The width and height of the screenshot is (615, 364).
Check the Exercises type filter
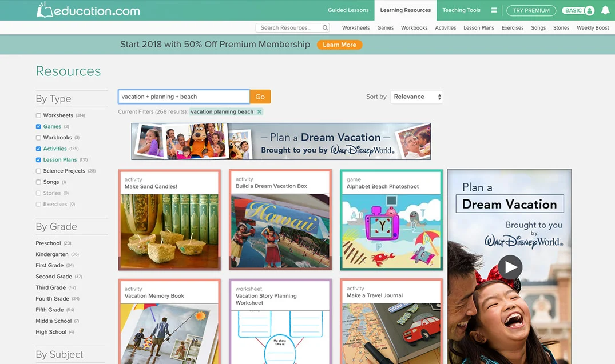click(x=38, y=205)
